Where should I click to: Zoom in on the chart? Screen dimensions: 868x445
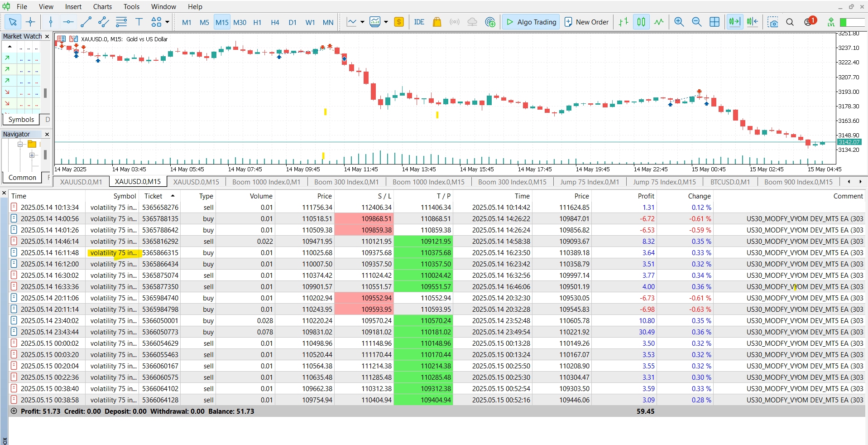679,22
